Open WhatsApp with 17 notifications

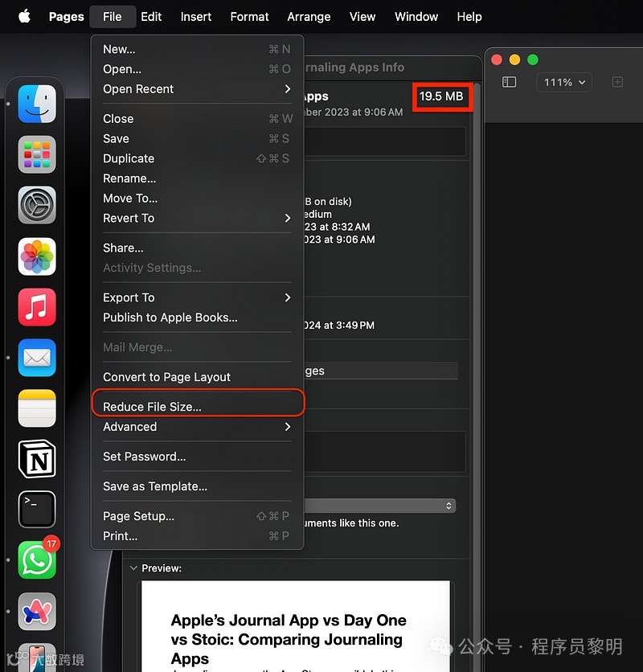click(x=37, y=560)
